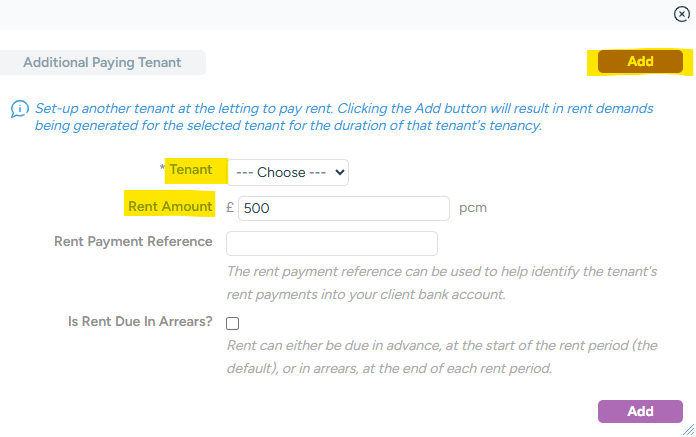696x437 pixels.
Task: Click the Rent Payment Reference label
Action: (133, 242)
